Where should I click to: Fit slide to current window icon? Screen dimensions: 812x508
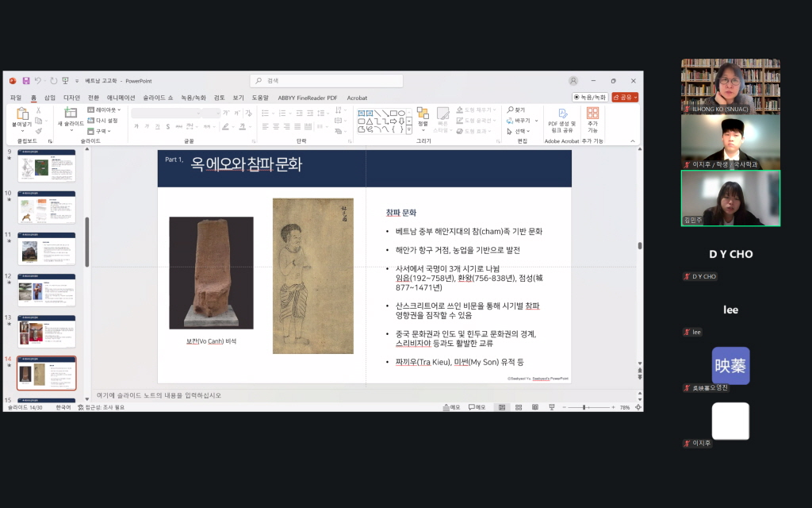[638, 407]
